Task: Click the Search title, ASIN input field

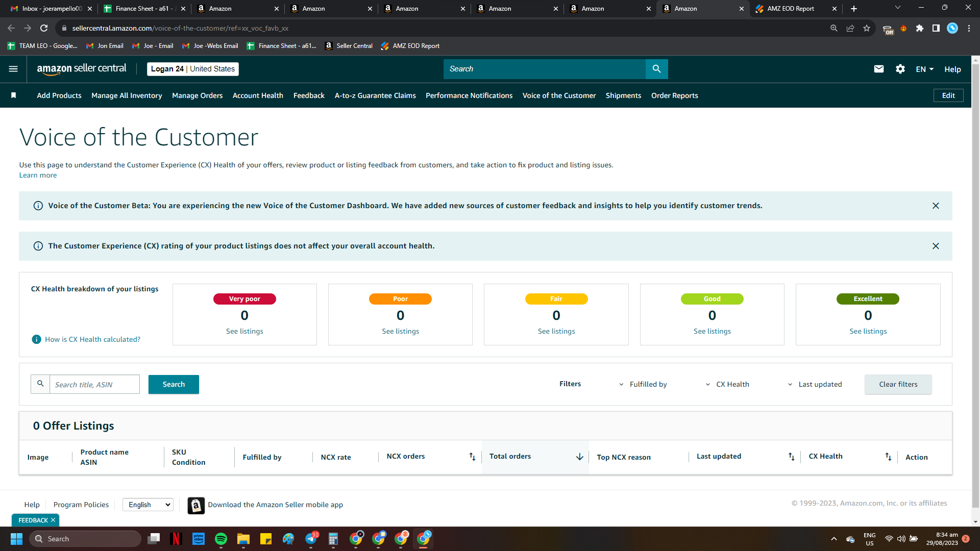Action: 94,384
